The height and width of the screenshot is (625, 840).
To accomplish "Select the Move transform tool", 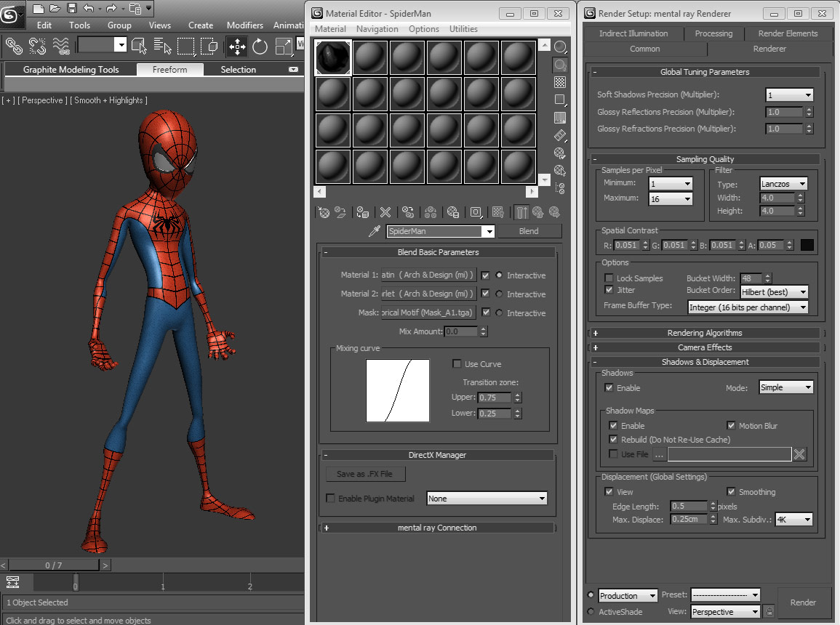I will pos(237,46).
